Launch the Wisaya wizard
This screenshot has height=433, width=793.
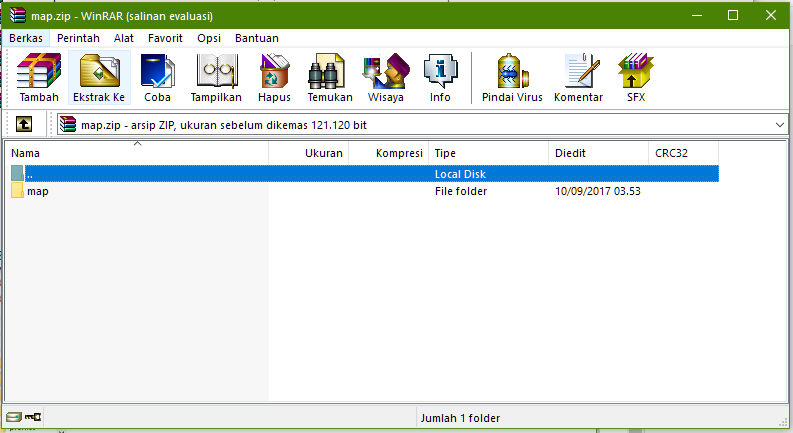click(x=385, y=77)
